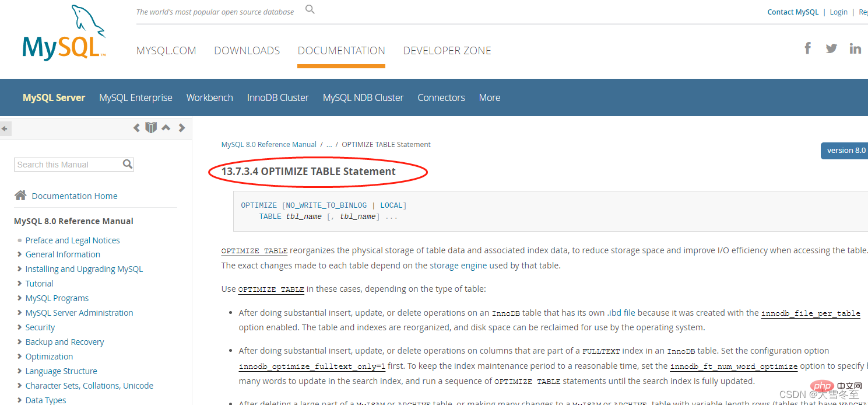Expand the Optimization section arrow

(20, 357)
